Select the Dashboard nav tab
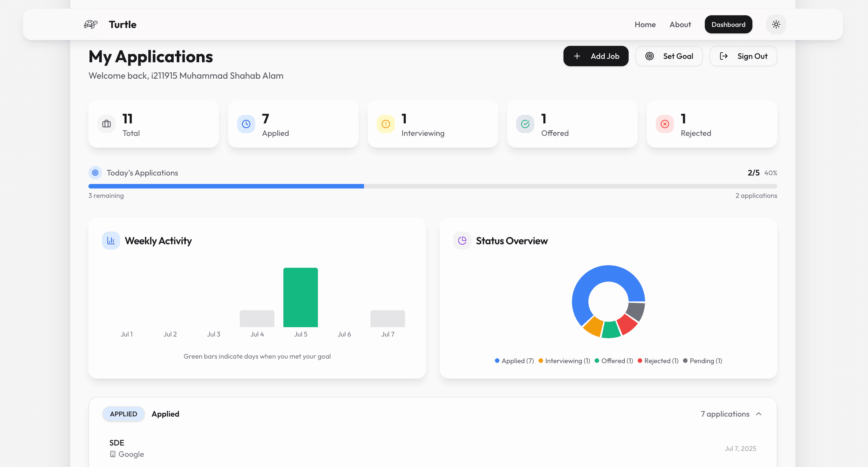868x467 pixels. click(x=728, y=24)
